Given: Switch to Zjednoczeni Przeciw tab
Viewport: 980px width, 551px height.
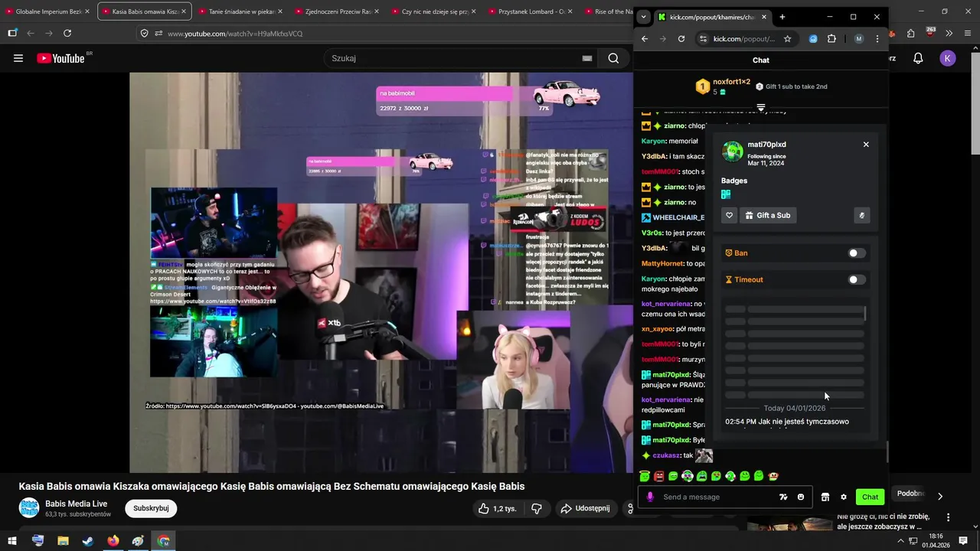Looking at the screenshot, I should coord(336,11).
